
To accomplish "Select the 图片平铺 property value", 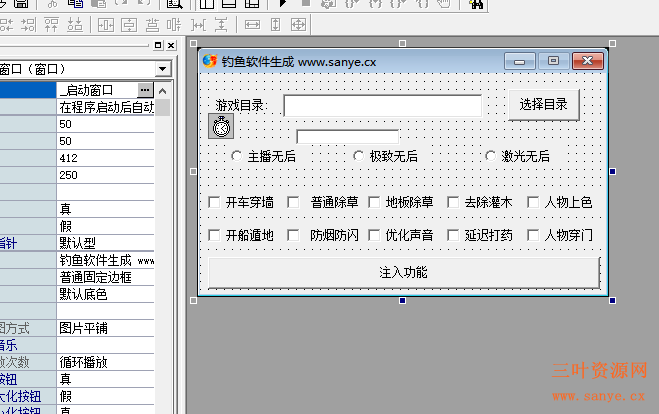I will pyautogui.click(x=105, y=328).
